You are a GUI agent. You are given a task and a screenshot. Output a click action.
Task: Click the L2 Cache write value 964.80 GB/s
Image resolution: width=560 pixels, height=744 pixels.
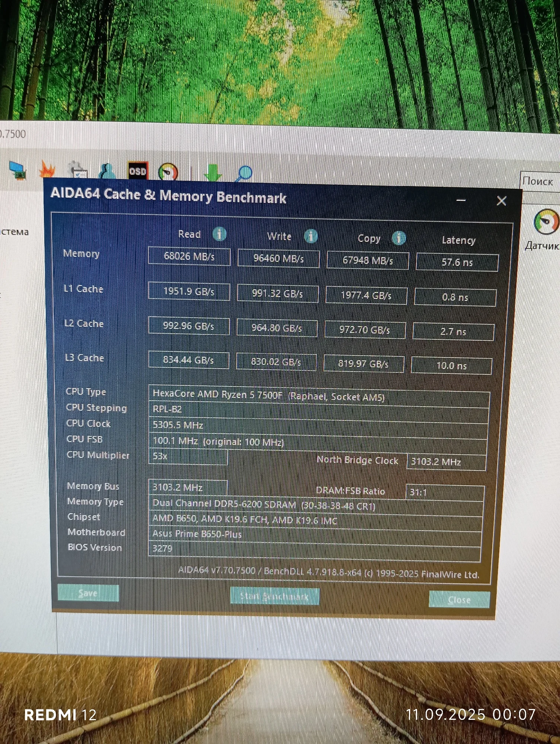277,328
